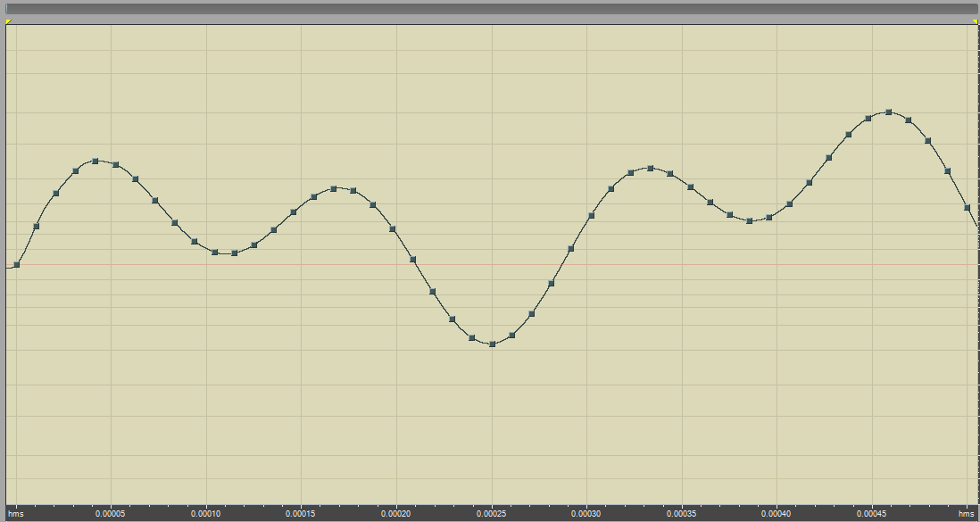Click the 0.00005 label on the time ruler
Viewport: 980px width, 522px height.
coord(111,515)
